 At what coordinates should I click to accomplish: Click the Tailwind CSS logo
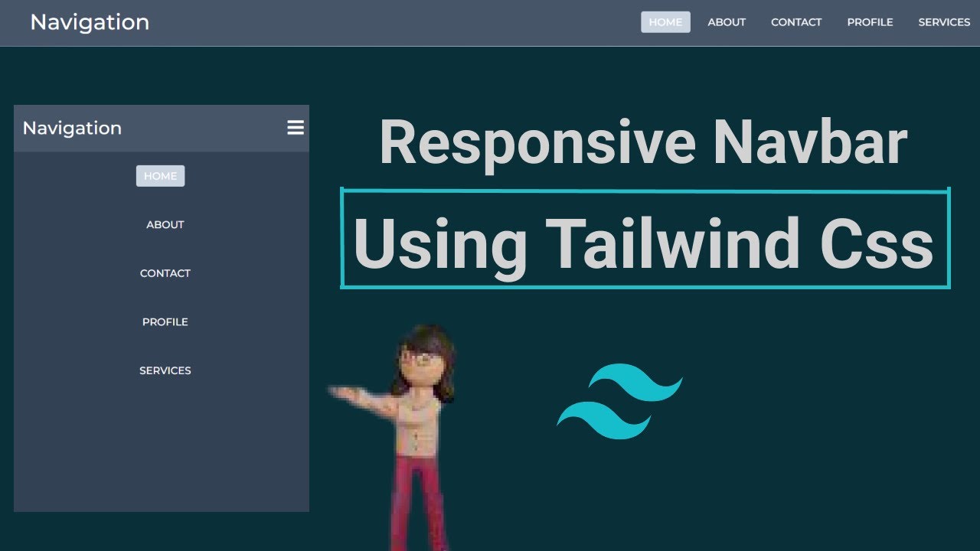pos(619,402)
